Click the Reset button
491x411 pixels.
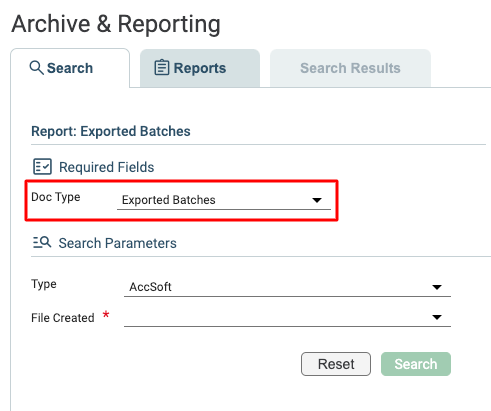click(336, 364)
